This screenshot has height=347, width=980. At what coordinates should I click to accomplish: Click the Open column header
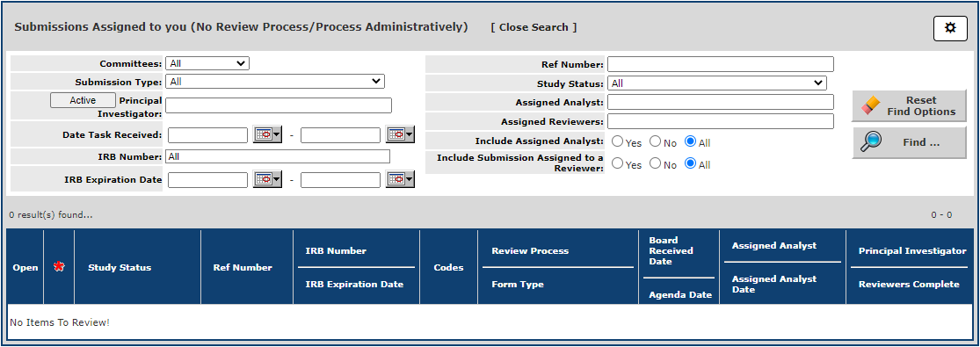click(25, 268)
